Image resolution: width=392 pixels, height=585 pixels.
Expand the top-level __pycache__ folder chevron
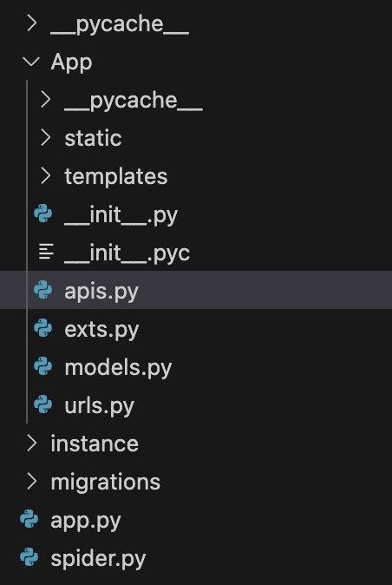pyautogui.click(x=32, y=23)
